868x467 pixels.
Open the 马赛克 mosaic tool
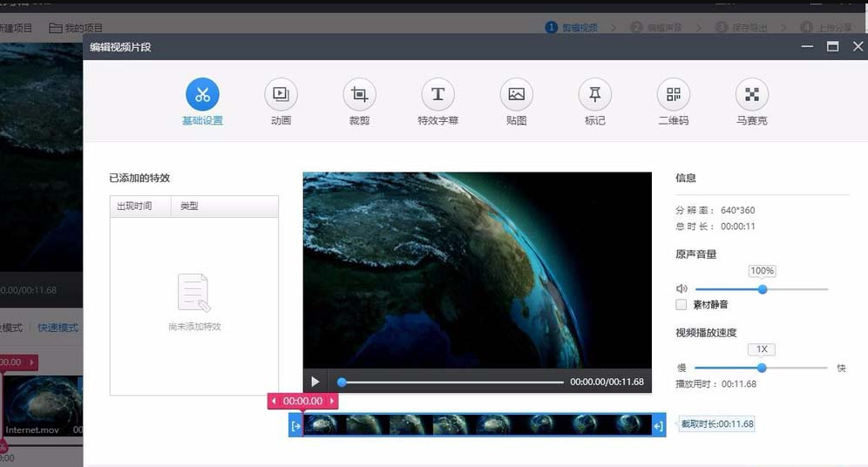(751, 94)
